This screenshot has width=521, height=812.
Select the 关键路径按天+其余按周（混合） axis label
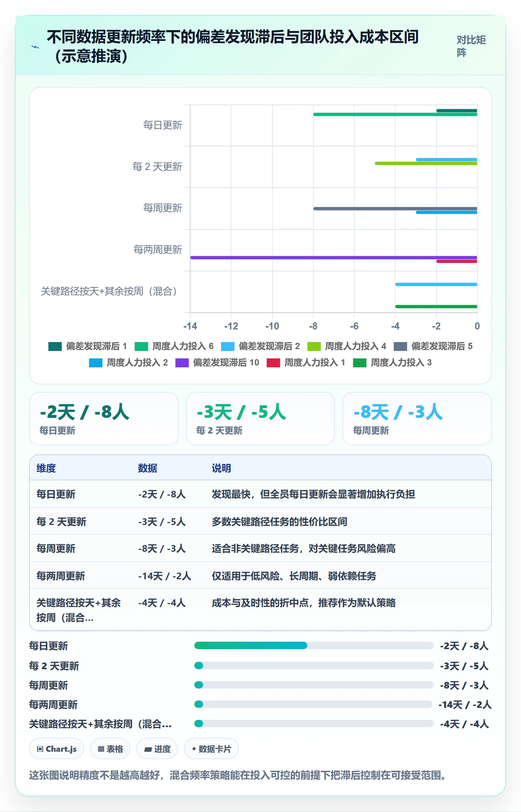click(109, 291)
